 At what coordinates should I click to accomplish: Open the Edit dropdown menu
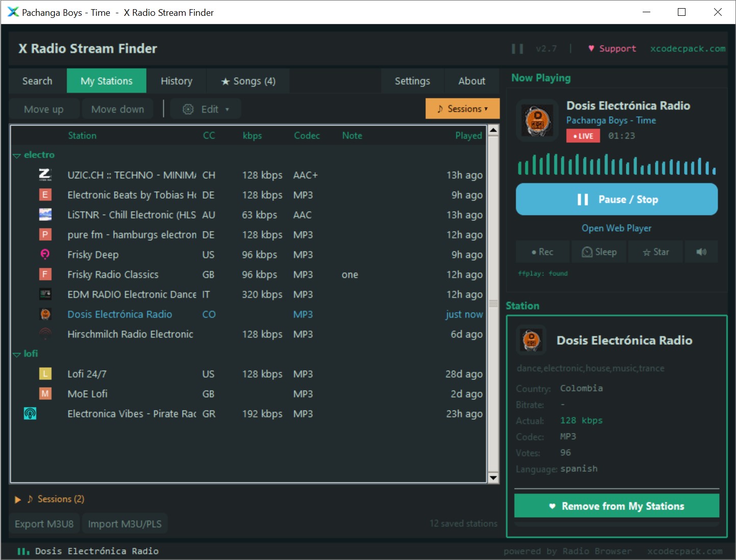click(206, 109)
